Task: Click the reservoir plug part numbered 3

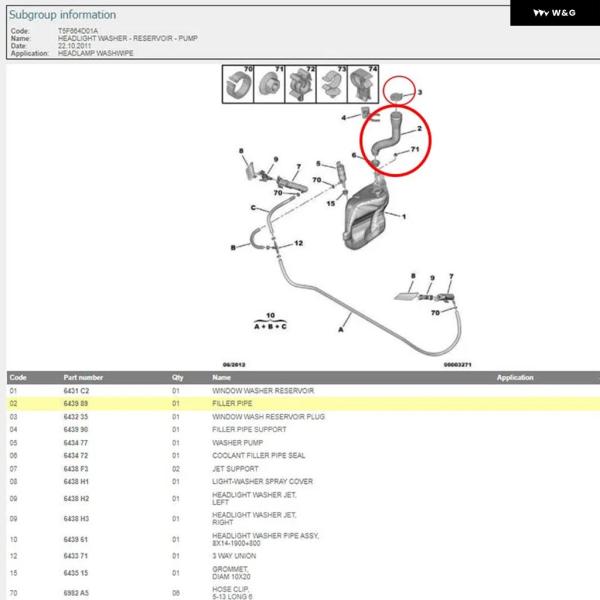Action: (x=399, y=93)
